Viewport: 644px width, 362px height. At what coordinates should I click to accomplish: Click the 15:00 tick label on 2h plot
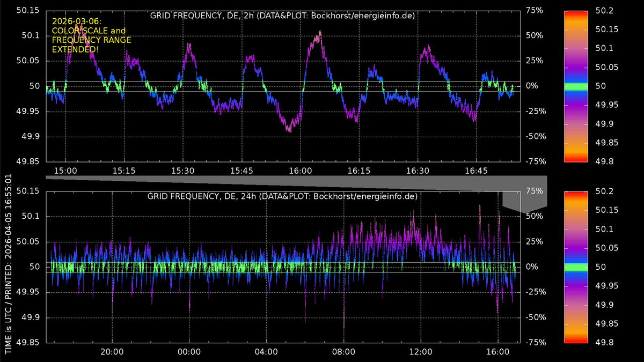pyautogui.click(x=65, y=170)
